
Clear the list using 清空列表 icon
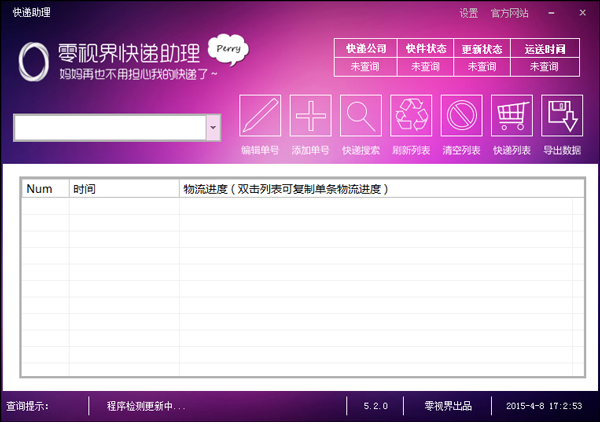(461, 115)
